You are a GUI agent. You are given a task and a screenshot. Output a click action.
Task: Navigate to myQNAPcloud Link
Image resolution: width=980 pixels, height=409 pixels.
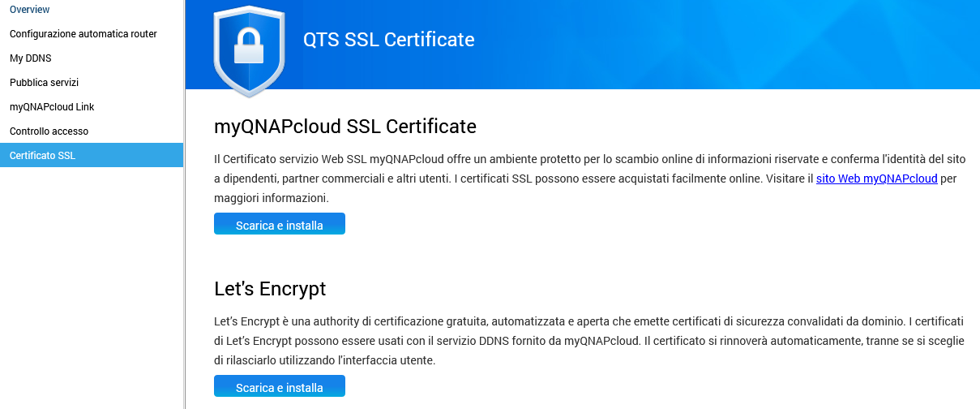point(52,107)
